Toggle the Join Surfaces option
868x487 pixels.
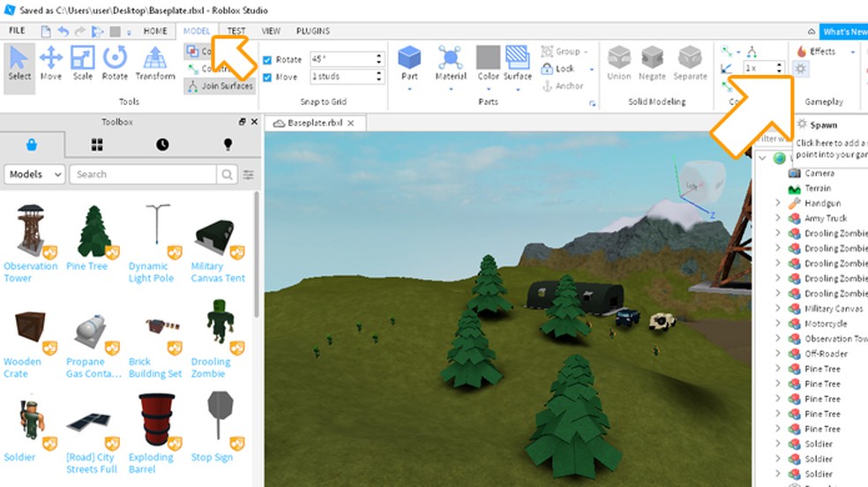tap(219, 86)
